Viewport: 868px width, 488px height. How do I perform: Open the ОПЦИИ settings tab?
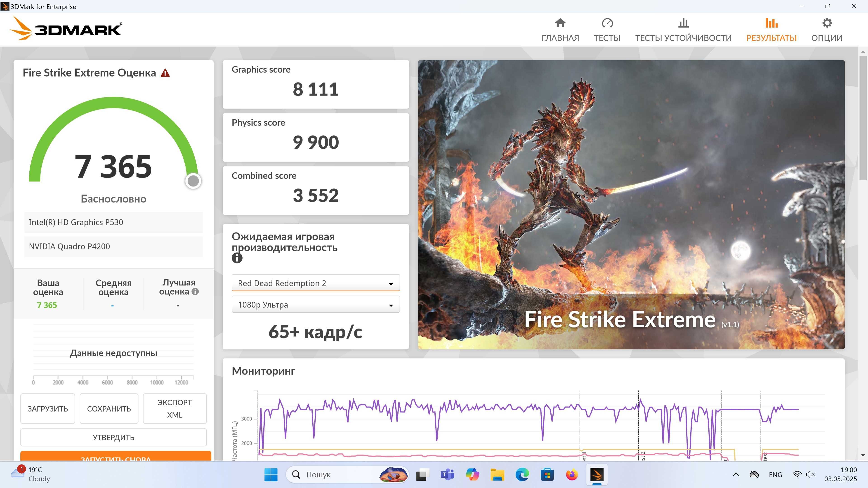pos(827,30)
